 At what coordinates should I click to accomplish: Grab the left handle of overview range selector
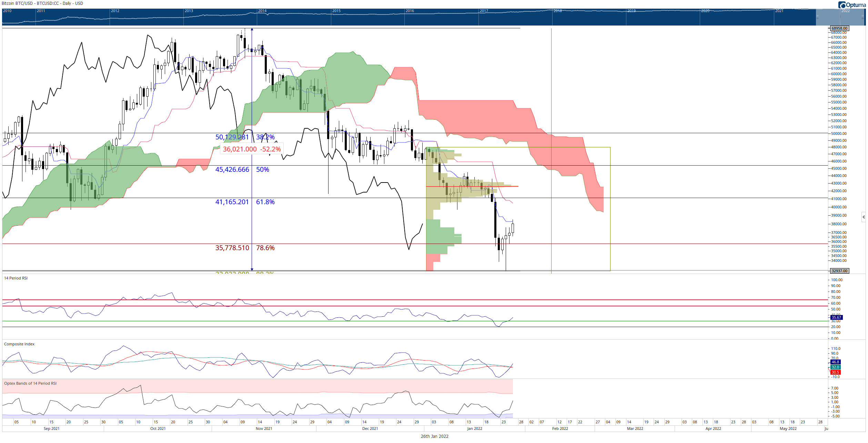click(x=817, y=17)
